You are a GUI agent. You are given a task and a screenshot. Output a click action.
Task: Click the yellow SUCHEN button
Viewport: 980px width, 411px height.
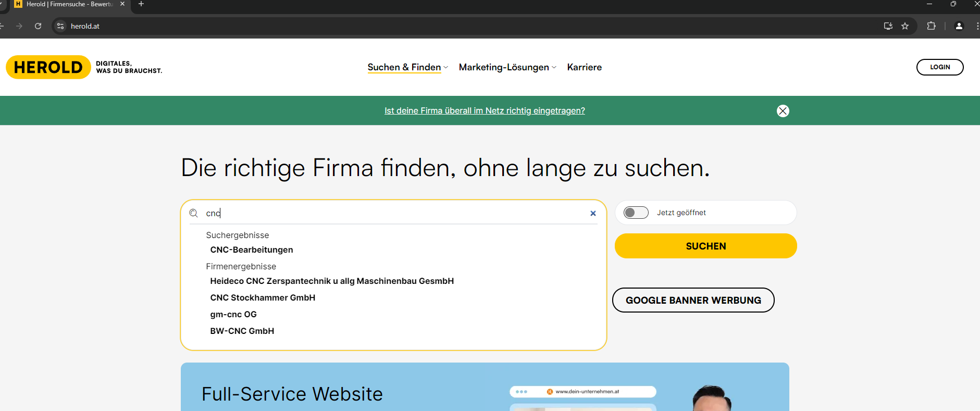[705, 246]
